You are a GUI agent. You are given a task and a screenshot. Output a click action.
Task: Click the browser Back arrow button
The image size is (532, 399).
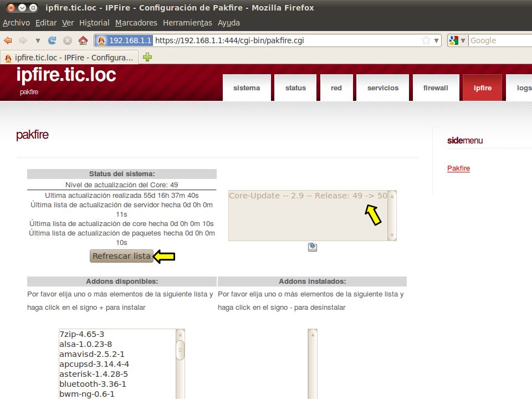pyautogui.click(x=8, y=40)
